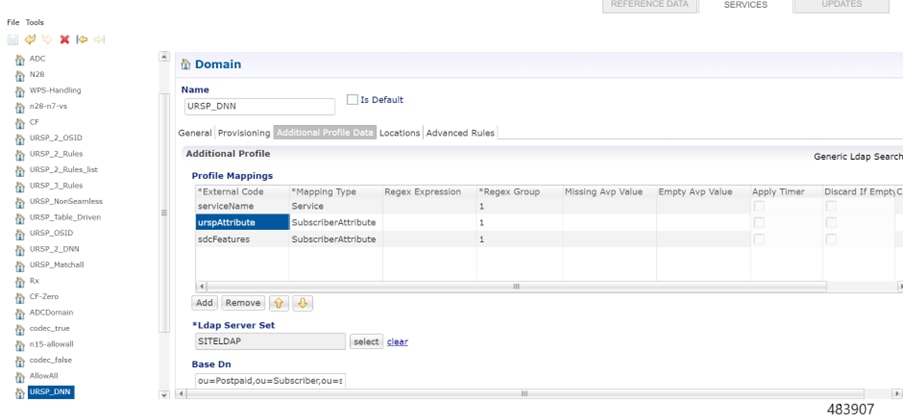Image resolution: width=913 pixels, height=420 pixels.
Task: Toggle the Is Default checkbox
Action: 352,100
